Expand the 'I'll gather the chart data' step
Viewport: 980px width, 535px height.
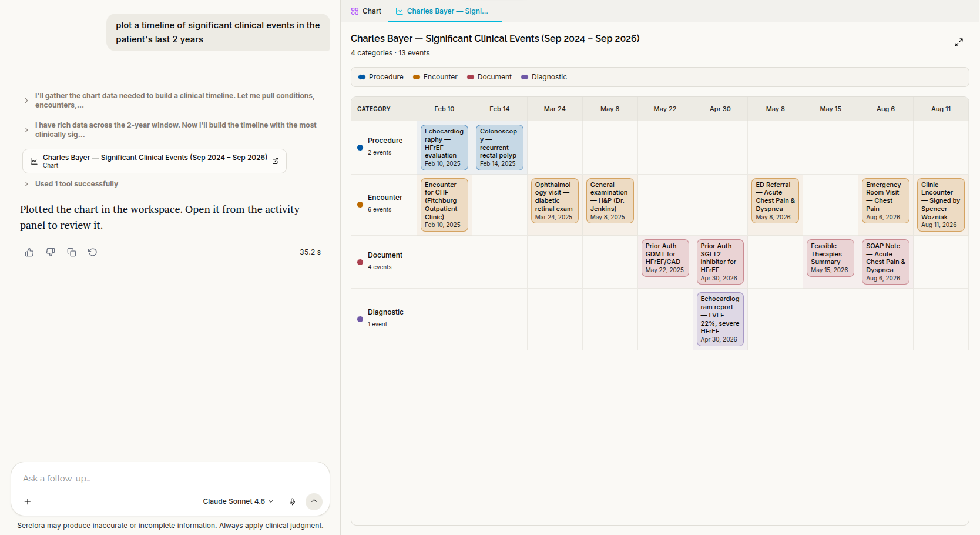coord(26,101)
